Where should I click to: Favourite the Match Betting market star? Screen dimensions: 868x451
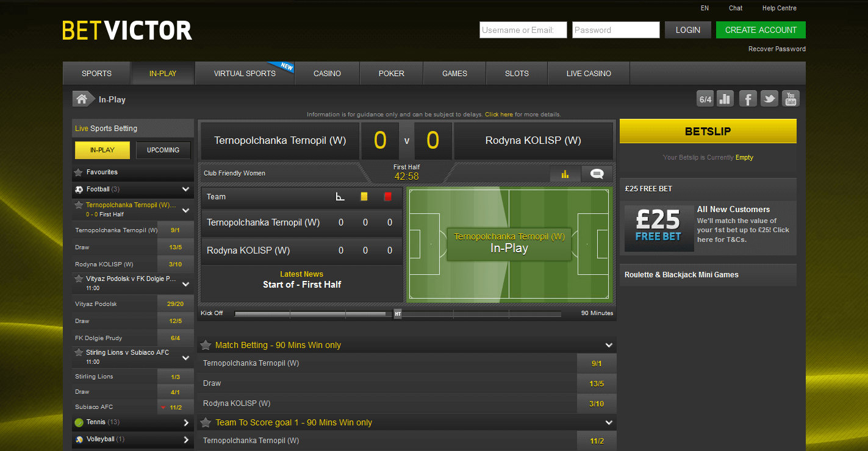pos(206,345)
